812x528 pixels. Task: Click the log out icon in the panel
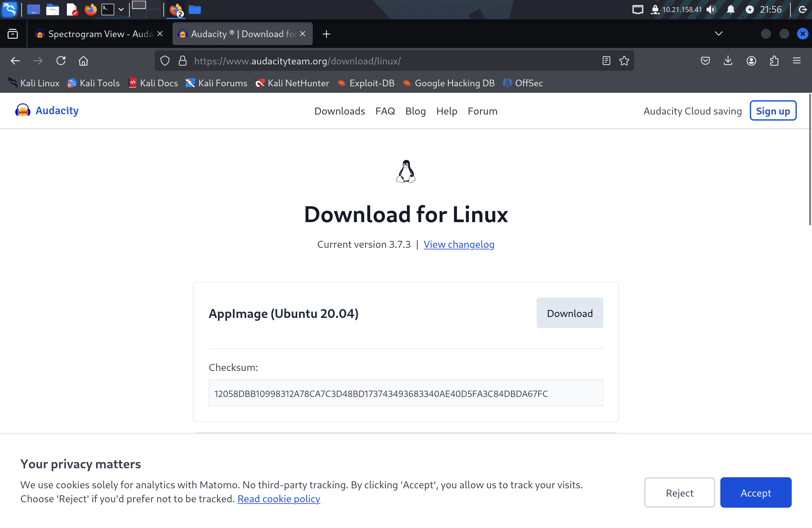(803, 10)
